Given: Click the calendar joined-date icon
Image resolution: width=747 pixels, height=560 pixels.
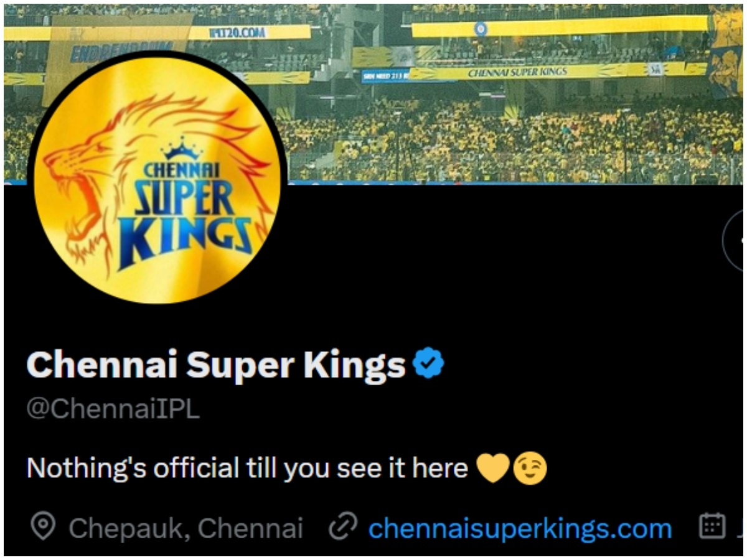Looking at the screenshot, I should (713, 527).
